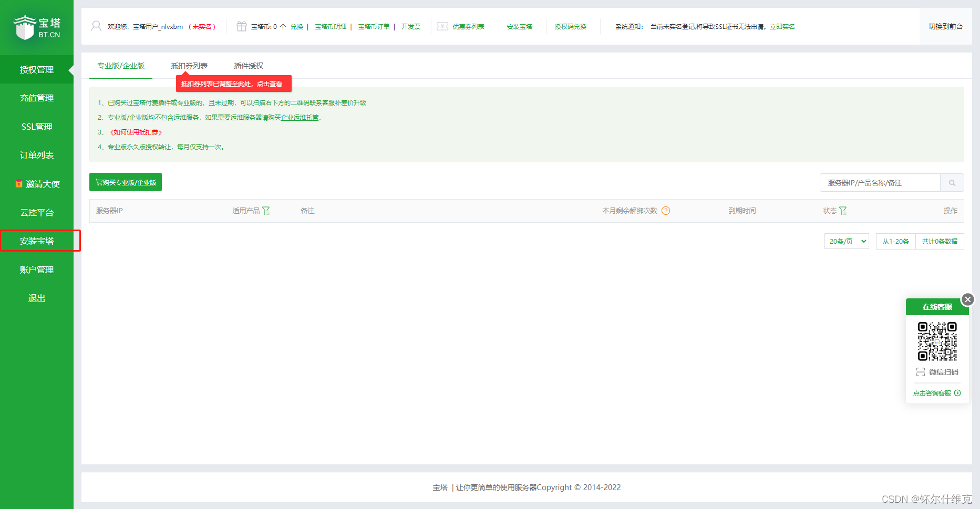Viewport: 980px width, 509px height.
Task: Click the BT.CN logo
Action: [x=37, y=28]
